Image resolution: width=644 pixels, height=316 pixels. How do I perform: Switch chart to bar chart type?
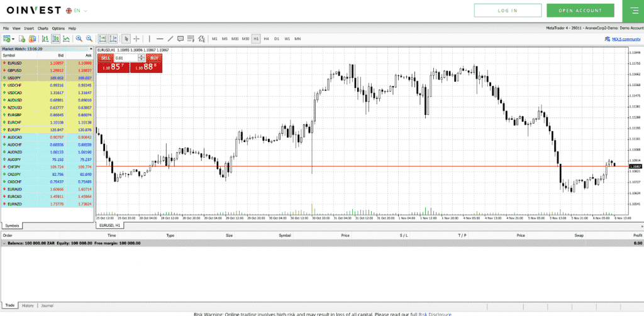pyautogui.click(x=45, y=38)
